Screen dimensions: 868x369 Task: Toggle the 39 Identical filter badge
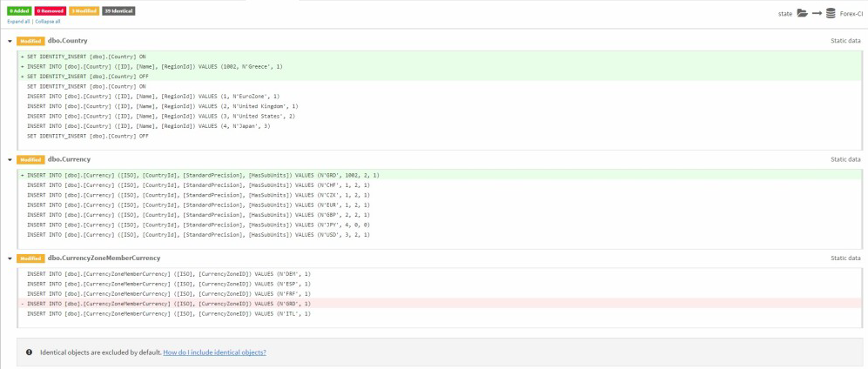click(x=118, y=11)
